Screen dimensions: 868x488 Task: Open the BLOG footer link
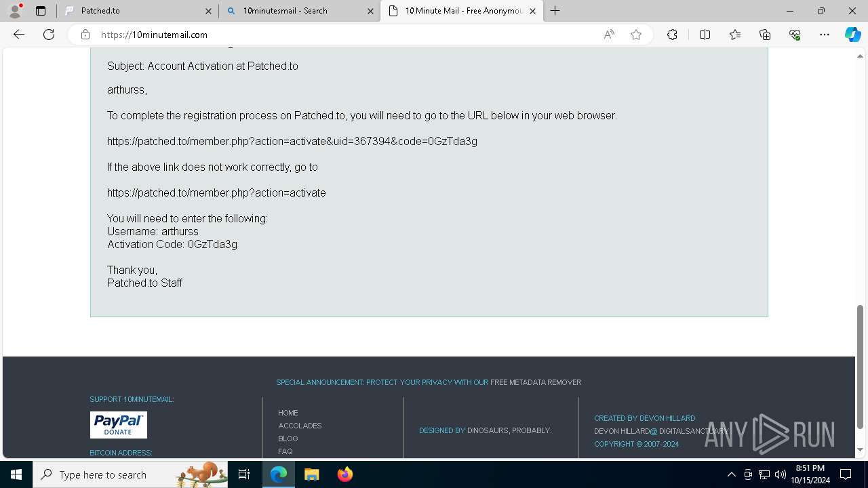click(x=288, y=439)
